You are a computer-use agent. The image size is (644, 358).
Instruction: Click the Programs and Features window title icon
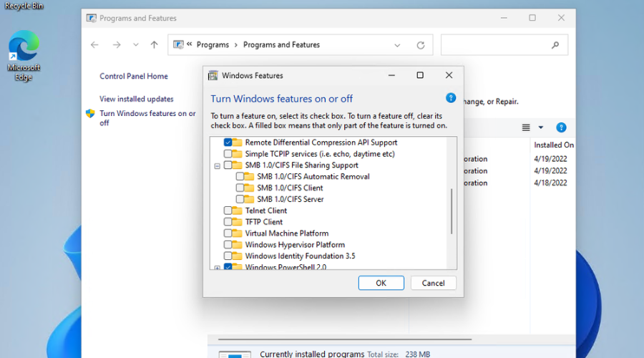91,18
